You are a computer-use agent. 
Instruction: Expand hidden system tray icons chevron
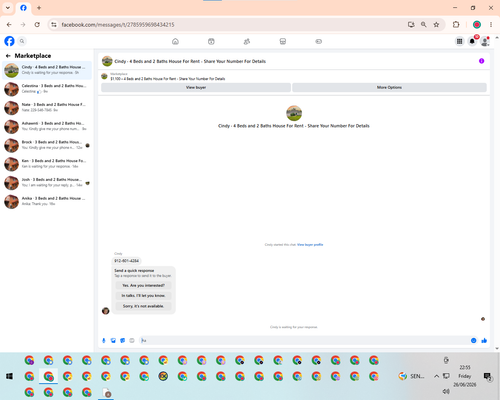click(x=436, y=376)
